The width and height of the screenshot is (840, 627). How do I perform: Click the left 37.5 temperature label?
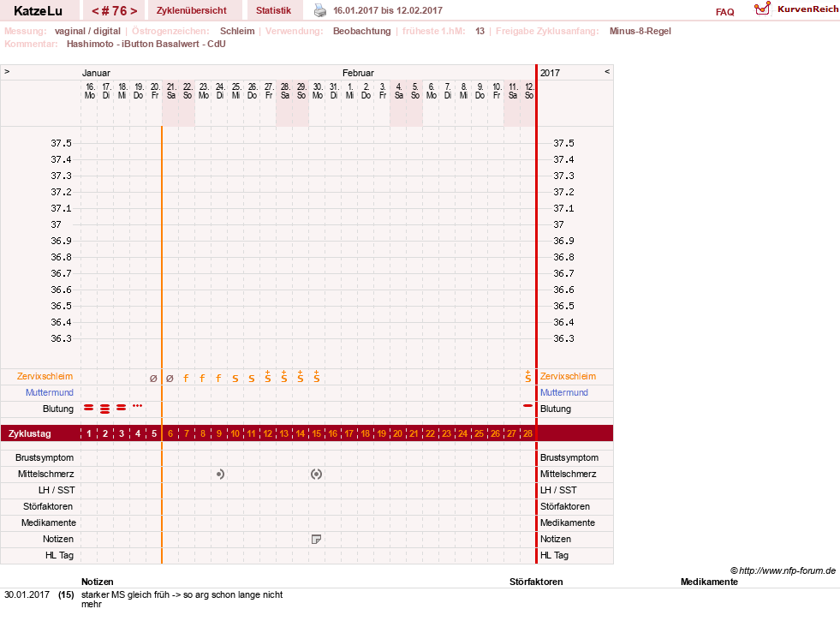[x=61, y=143]
